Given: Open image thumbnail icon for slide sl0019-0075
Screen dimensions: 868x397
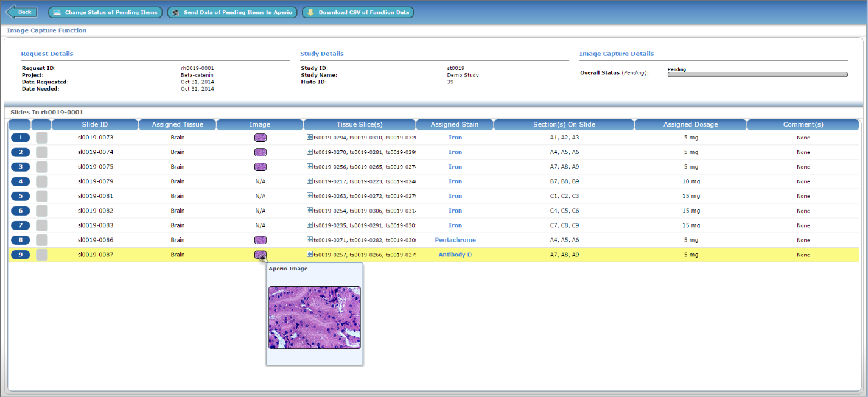Looking at the screenshot, I should pyautogui.click(x=261, y=167).
